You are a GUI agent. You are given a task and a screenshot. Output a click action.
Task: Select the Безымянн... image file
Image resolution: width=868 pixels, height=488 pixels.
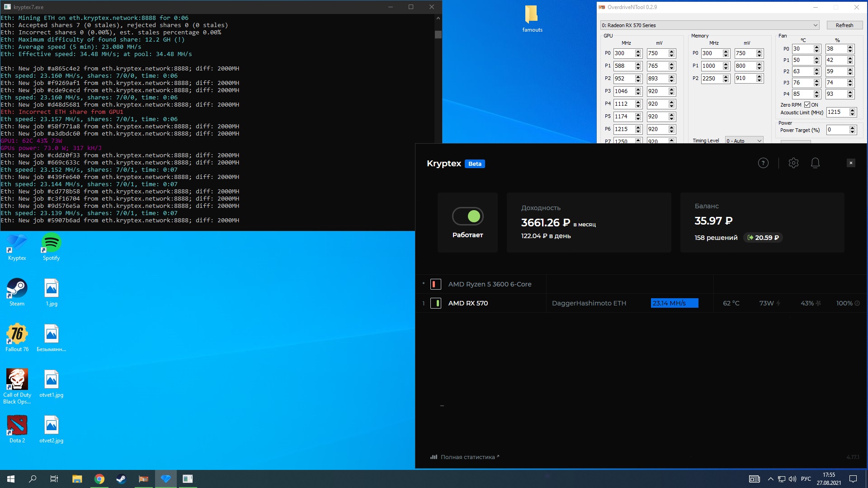[51, 338]
